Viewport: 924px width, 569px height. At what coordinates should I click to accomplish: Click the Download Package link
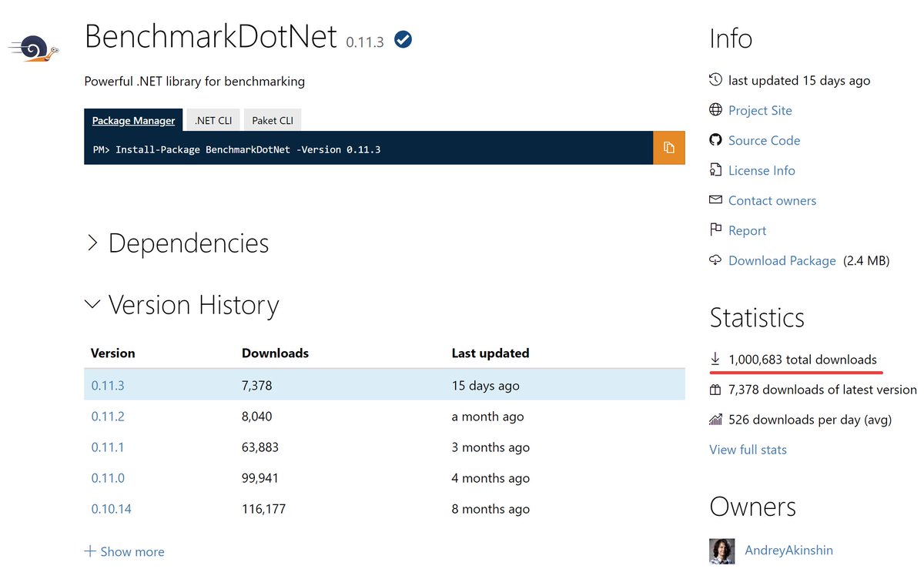coord(782,260)
